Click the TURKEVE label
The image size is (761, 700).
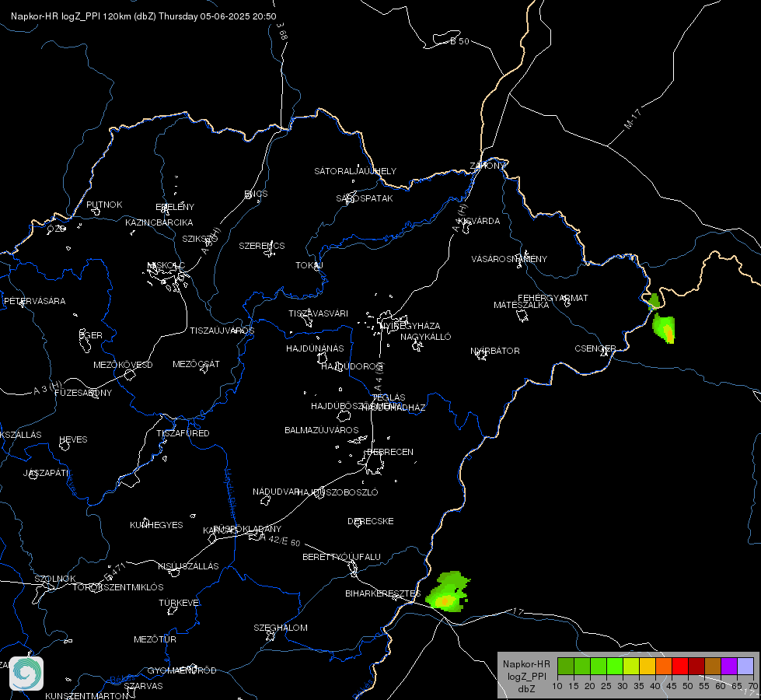179,603
